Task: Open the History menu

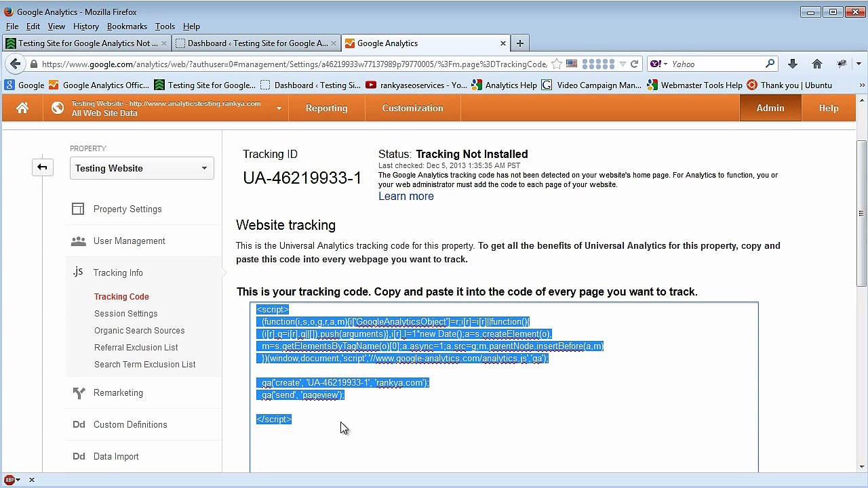Action: pyautogui.click(x=86, y=26)
